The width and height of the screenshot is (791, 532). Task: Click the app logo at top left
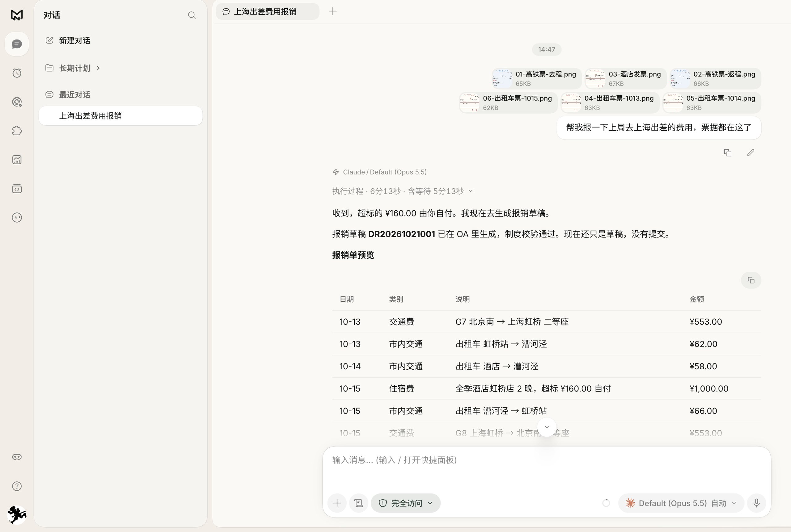(17, 15)
